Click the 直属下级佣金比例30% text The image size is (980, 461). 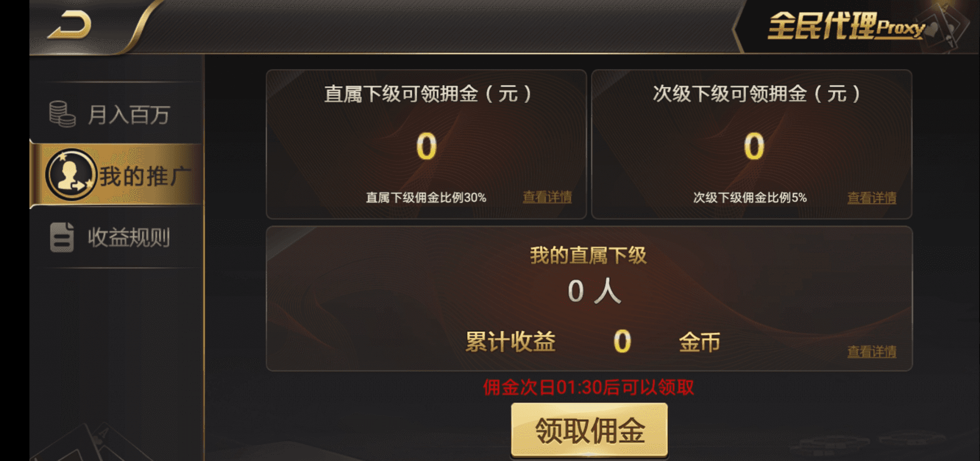(426, 198)
